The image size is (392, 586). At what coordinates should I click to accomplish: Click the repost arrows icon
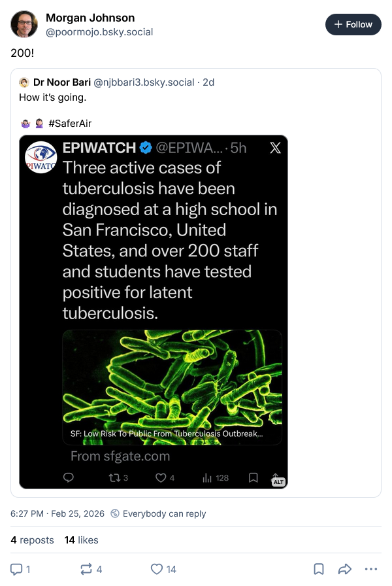coord(86,569)
